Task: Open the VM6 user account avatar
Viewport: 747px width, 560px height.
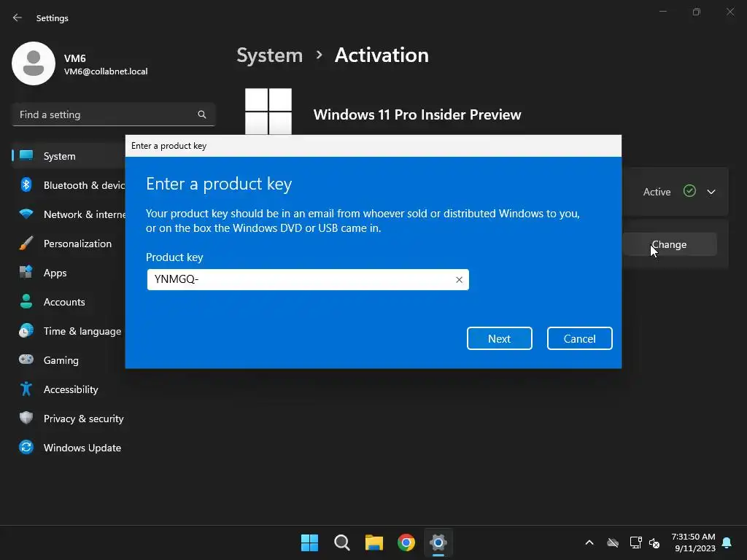Action: click(x=34, y=63)
